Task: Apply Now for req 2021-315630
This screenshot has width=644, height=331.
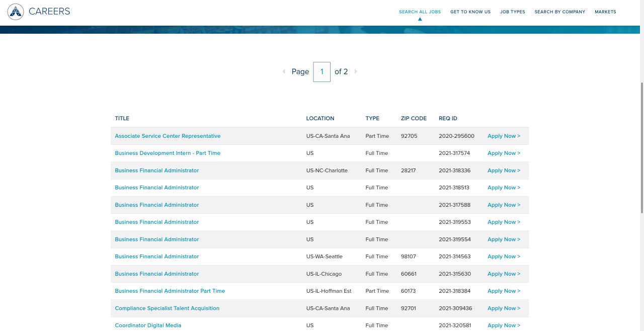Action: coord(504,274)
